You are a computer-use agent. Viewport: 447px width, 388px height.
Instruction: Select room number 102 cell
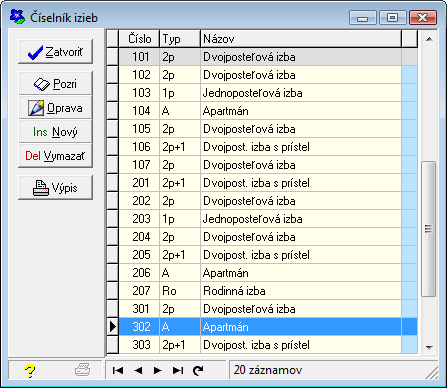click(x=139, y=75)
